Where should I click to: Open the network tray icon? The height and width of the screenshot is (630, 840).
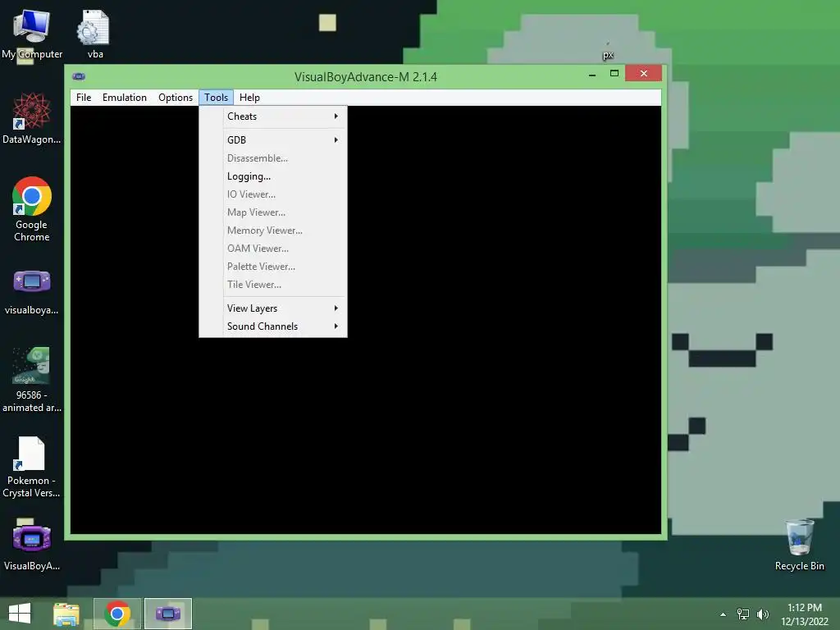743,614
